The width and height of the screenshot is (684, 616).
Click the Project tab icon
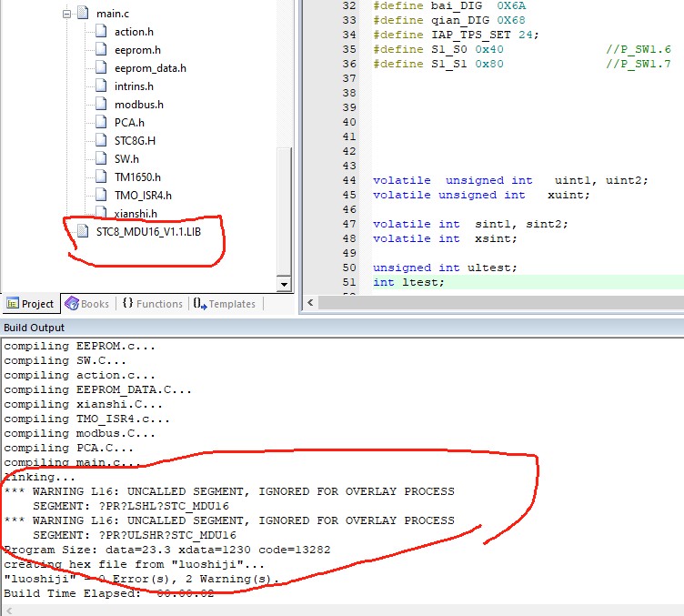(13, 303)
